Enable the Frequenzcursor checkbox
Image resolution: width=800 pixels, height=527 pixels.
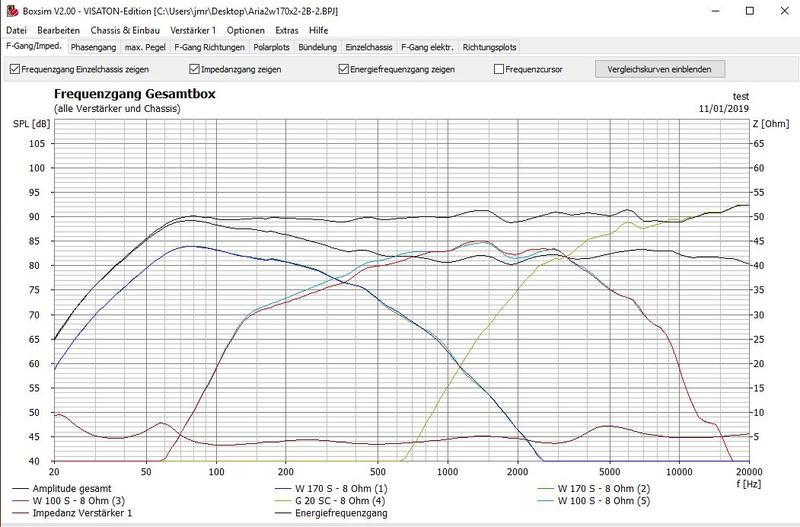[x=499, y=70]
